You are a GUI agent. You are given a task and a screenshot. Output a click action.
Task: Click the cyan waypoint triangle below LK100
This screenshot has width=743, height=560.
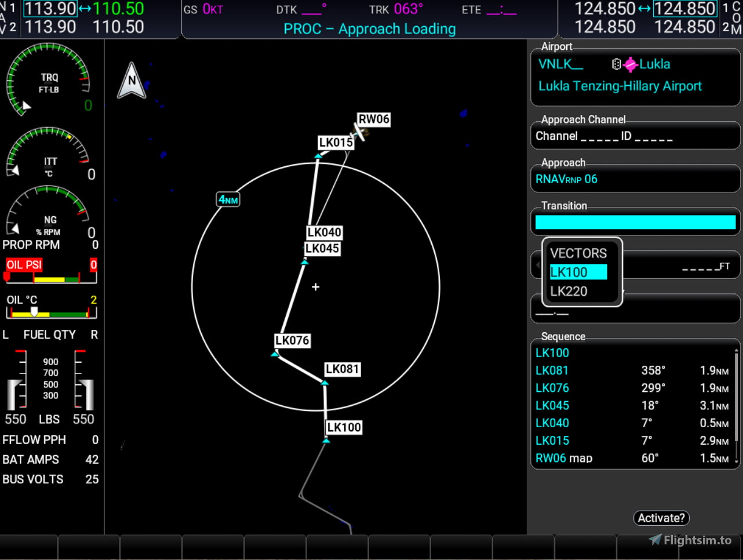pos(326,440)
